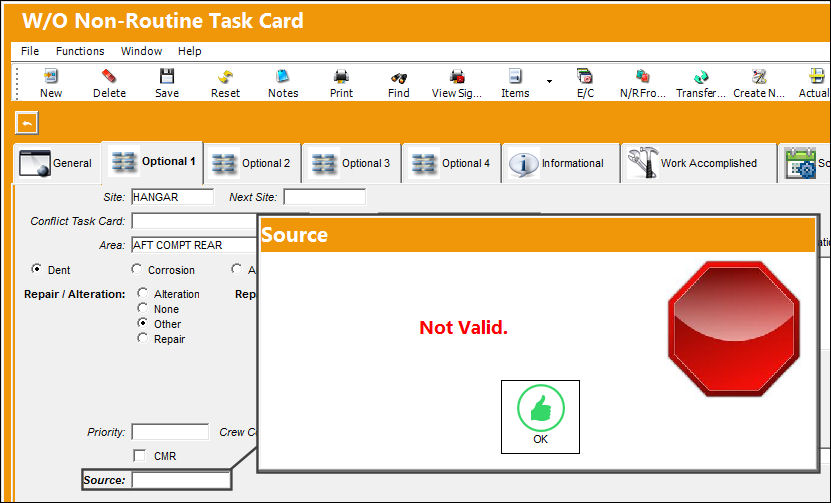Viewport: 831px width, 503px height.
Task: Switch to the Optional 3 tab
Action: click(x=352, y=163)
